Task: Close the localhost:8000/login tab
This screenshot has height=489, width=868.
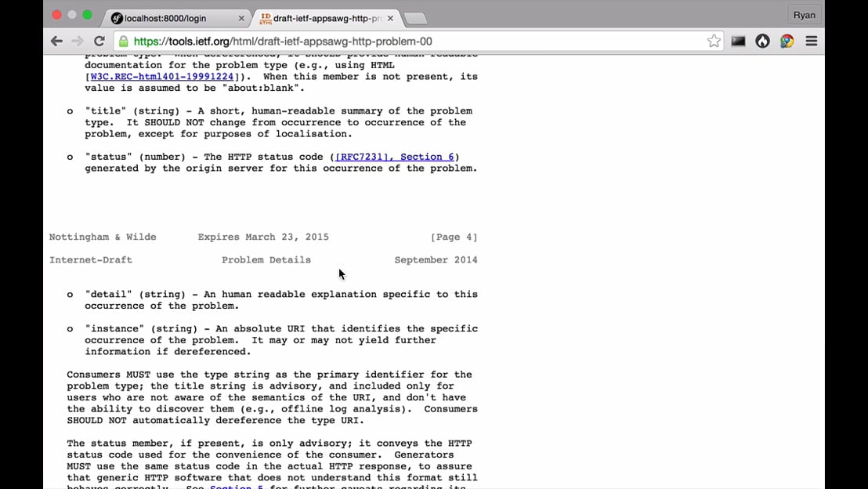Action: click(241, 18)
